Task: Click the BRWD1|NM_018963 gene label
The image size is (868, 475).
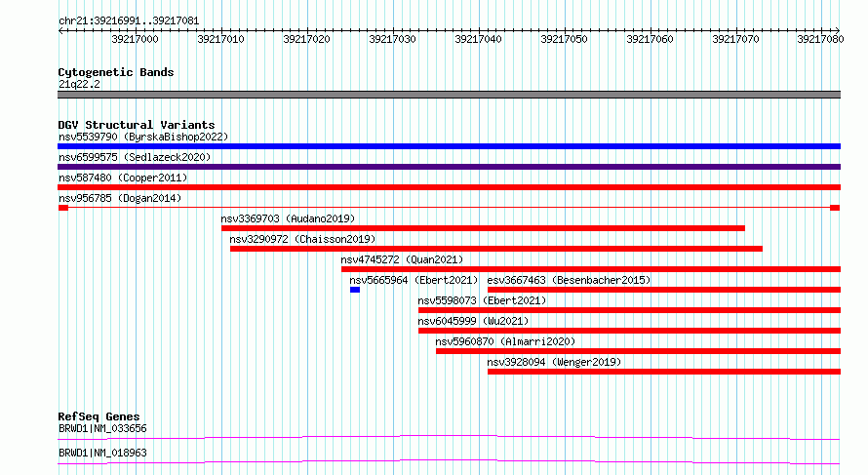Action: coord(102,453)
